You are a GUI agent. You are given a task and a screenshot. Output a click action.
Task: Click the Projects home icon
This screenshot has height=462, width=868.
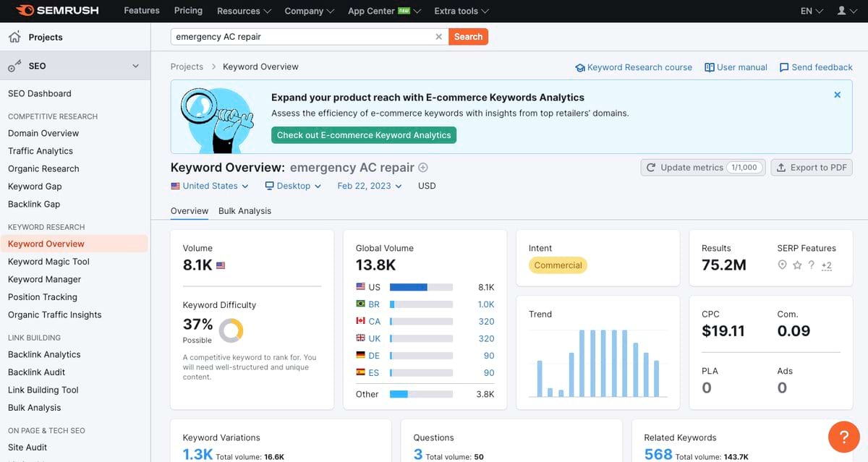click(14, 37)
